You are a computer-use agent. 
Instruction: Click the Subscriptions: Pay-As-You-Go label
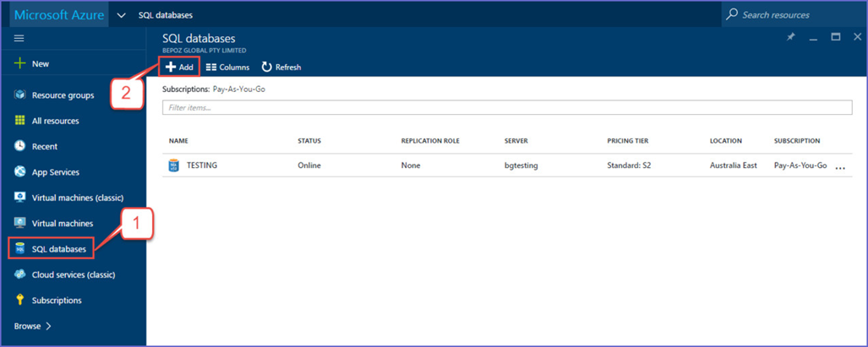pyautogui.click(x=214, y=89)
